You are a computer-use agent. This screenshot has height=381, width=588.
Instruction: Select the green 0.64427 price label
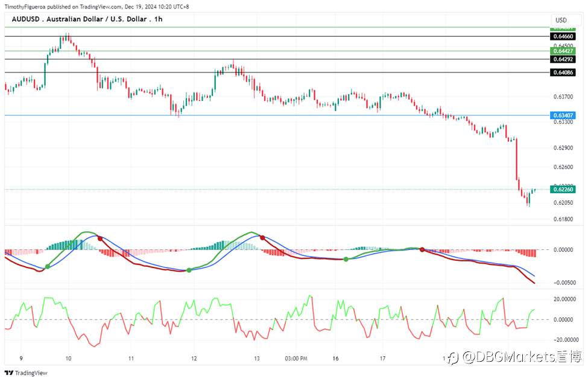(x=563, y=51)
